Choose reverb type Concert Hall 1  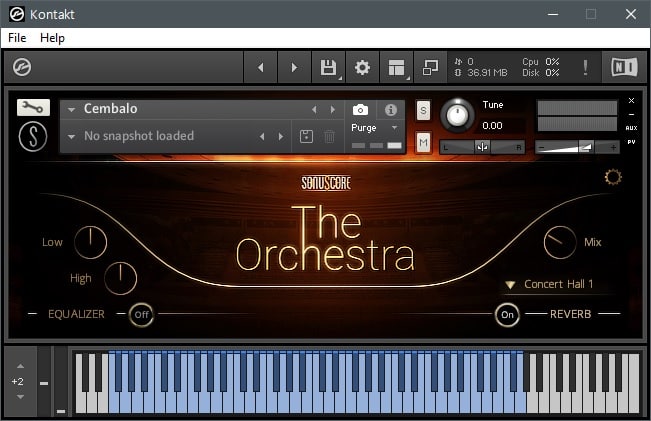558,284
